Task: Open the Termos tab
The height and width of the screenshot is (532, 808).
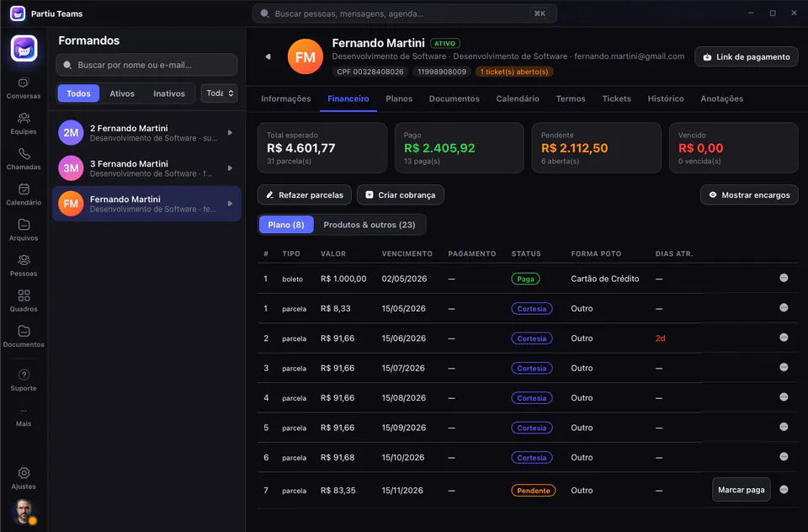Action: pyautogui.click(x=571, y=99)
